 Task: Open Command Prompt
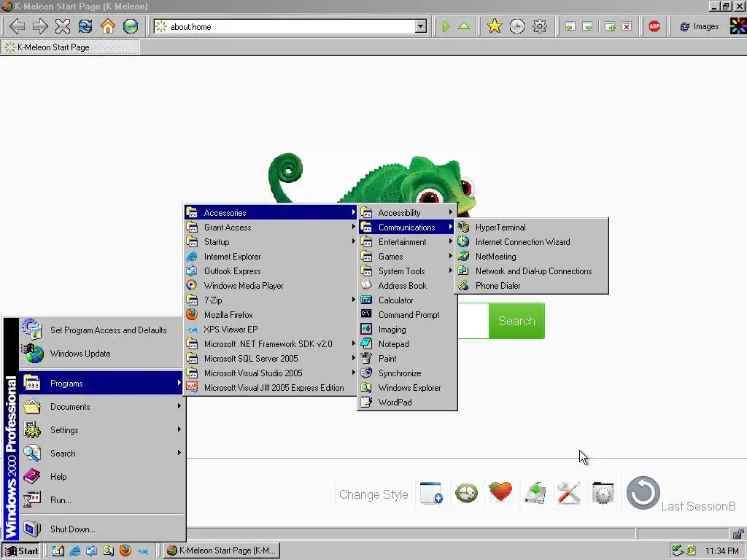click(407, 315)
